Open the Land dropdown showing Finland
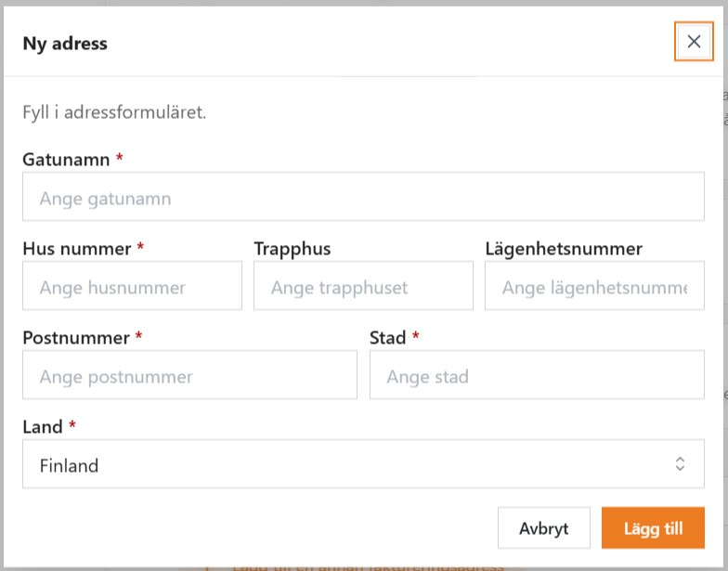This screenshot has width=728, height=571. coord(363,464)
